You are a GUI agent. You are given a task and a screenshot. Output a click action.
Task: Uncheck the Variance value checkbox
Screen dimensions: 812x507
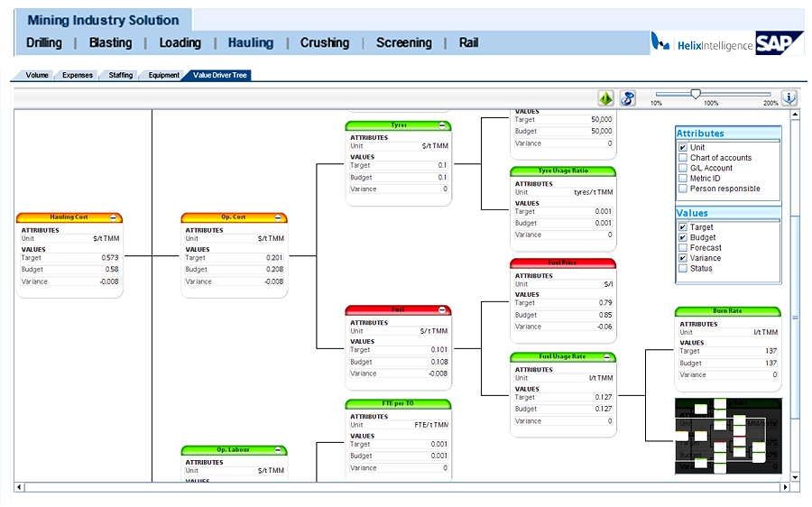pyautogui.click(x=683, y=258)
